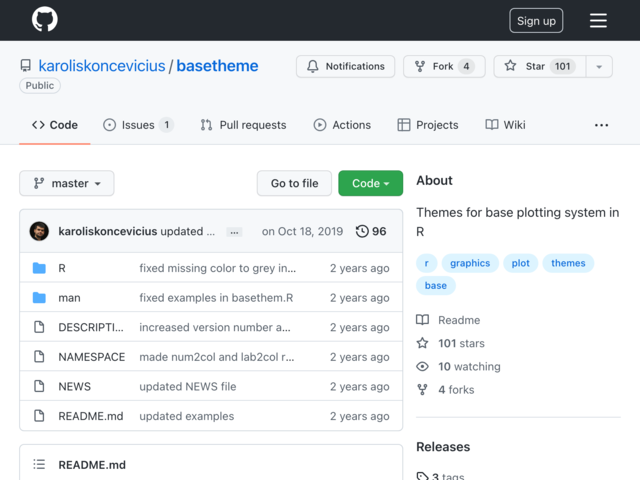The width and height of the screenshot is (640, 480).
Task: Open commit 'increased version number a...'
Action: pos(215,327)
